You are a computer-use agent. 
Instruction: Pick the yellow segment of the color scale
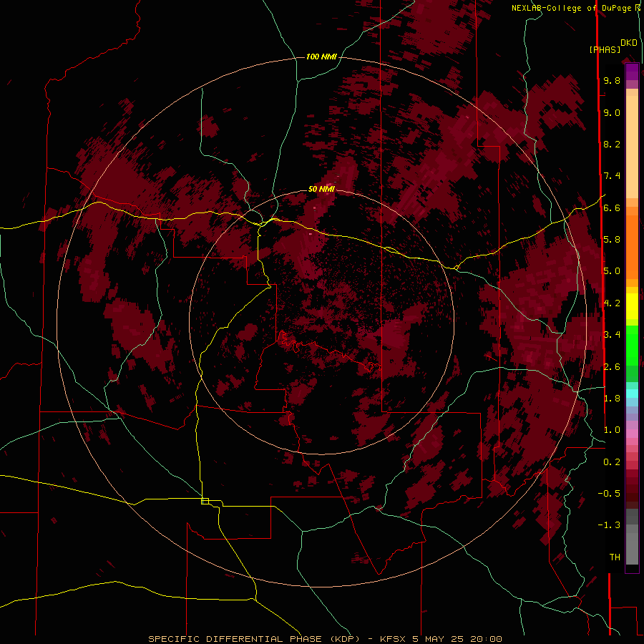click(632, 306)
